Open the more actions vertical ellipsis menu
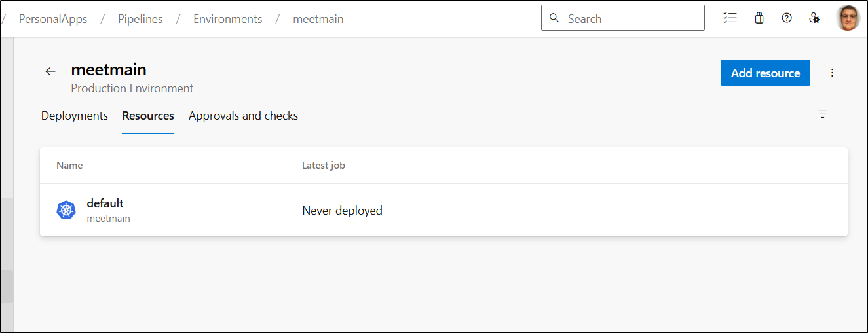This screenshot has height=333, width=868. click(833, 73)
